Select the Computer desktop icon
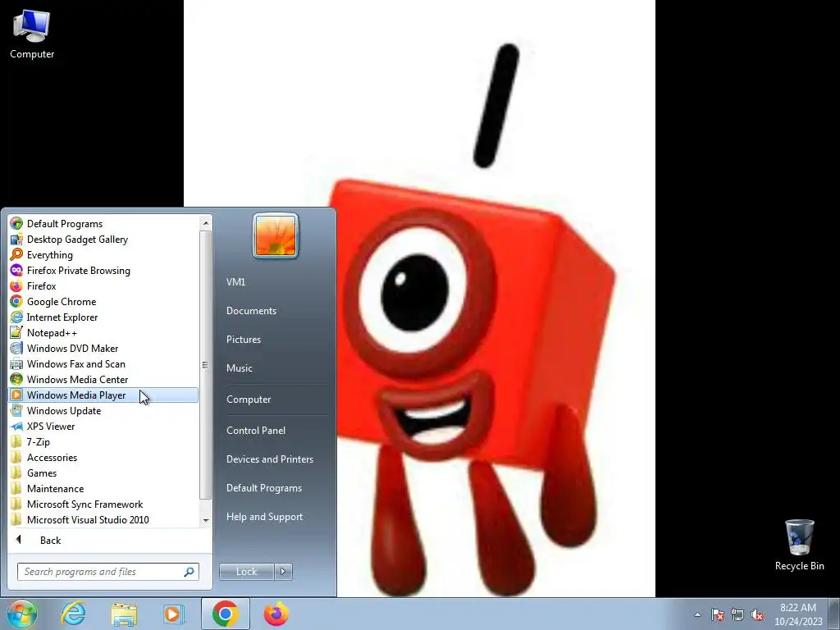 click(32, 34)
